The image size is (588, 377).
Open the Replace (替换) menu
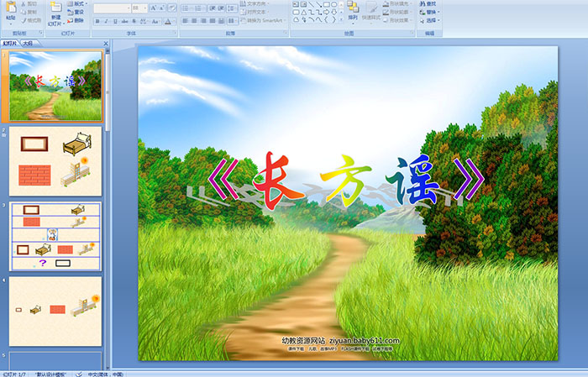tap(430, 12)
